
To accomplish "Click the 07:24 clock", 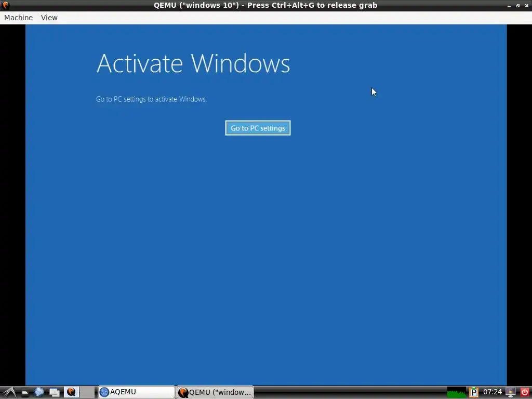I will 493,392.
